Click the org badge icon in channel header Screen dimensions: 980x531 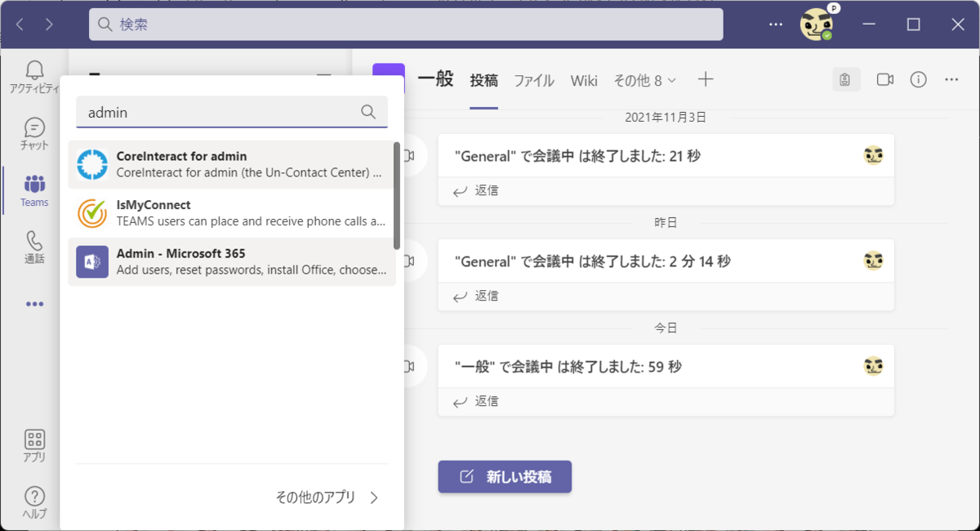tap(846, 79)
